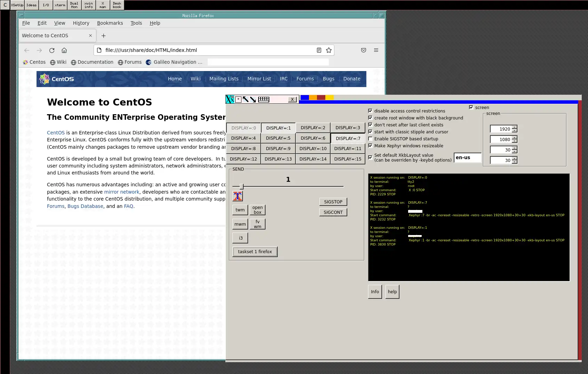Click the asterisk box icon in launcher titlebar
The height and width of the screenshot is (374, 588).
point(238,100)
